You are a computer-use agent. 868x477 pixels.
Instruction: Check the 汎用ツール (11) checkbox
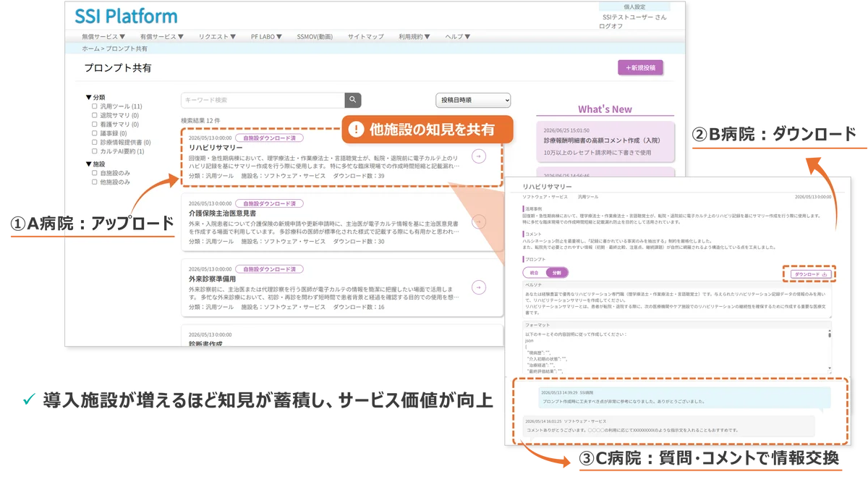coord(95,106)
